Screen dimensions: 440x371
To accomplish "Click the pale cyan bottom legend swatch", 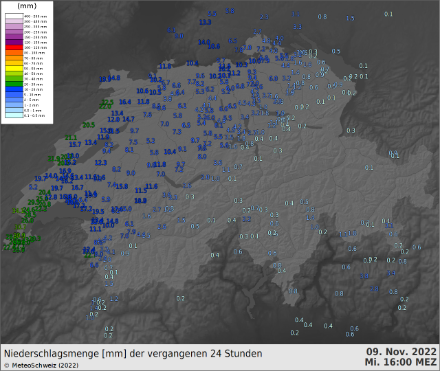I will coord(14,115).
